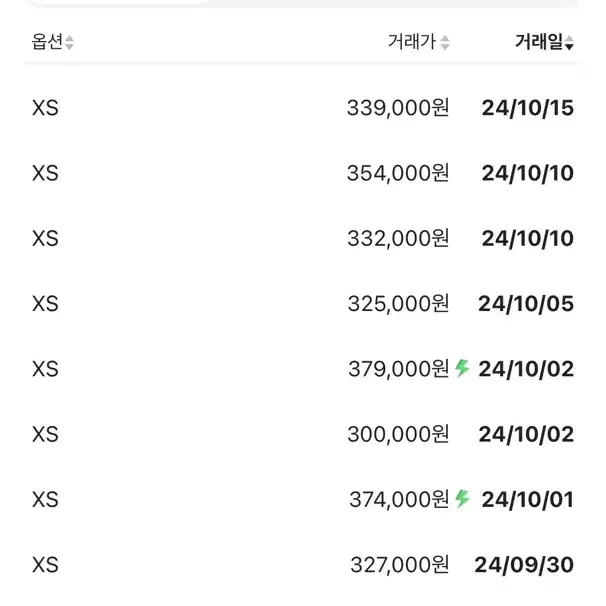Select the 24/10/15 transaction date
The image size is (606, 606).
pos(528,108)
